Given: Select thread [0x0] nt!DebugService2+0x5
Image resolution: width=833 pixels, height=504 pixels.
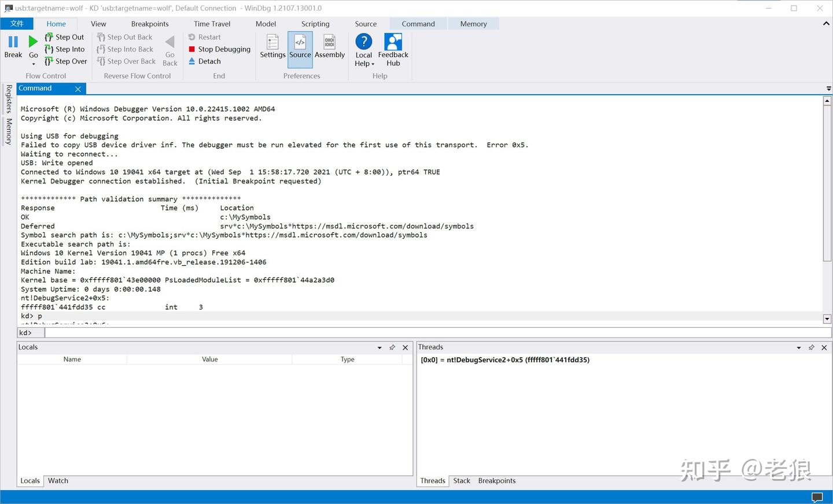Looking at the screenshot, I should (x=505, y=360).
